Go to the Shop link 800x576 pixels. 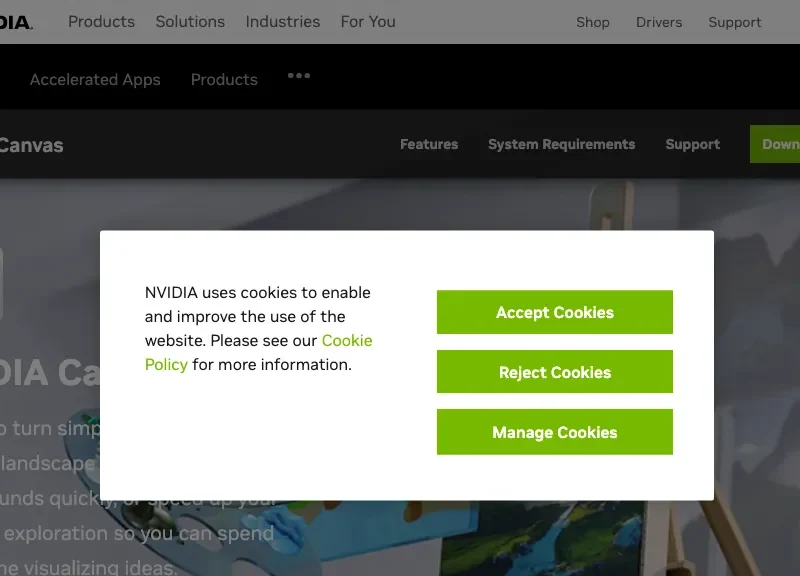[x=593, y=22]
